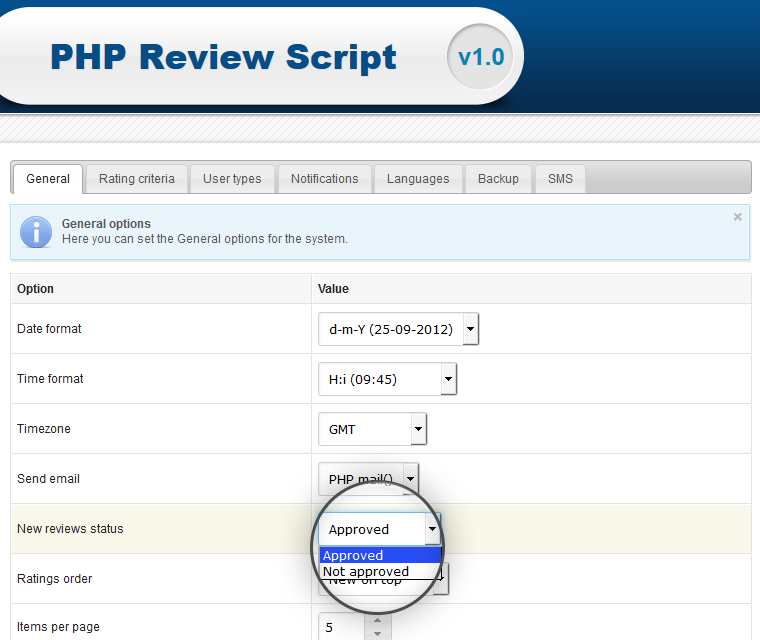Choose Not approved from the status list

(x=380, y=571)
